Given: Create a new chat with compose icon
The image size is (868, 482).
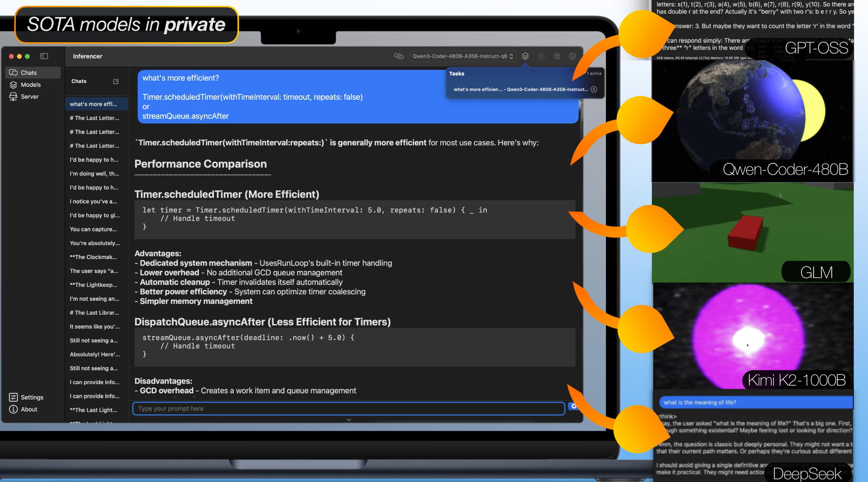Looking at the screenshot, I should pyautogui.click(x=116, y=81).
